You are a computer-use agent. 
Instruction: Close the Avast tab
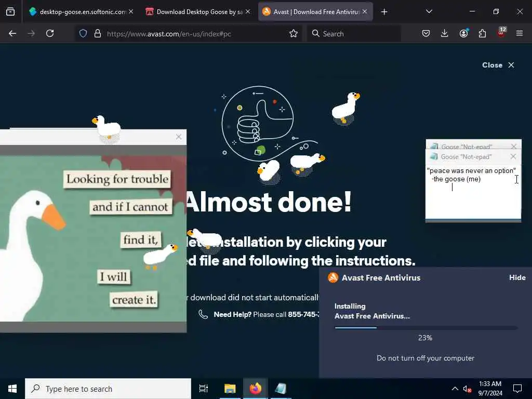[365, 11]
